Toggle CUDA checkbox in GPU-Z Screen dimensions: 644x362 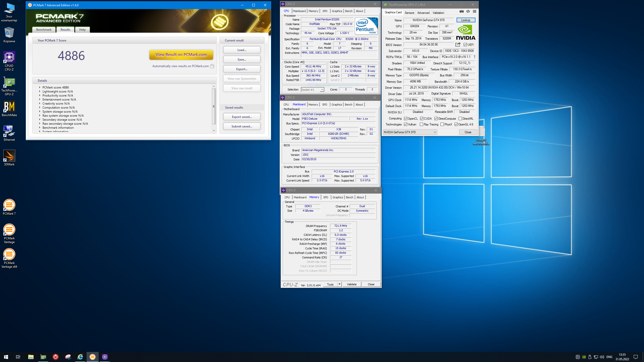tap(422, 119)
